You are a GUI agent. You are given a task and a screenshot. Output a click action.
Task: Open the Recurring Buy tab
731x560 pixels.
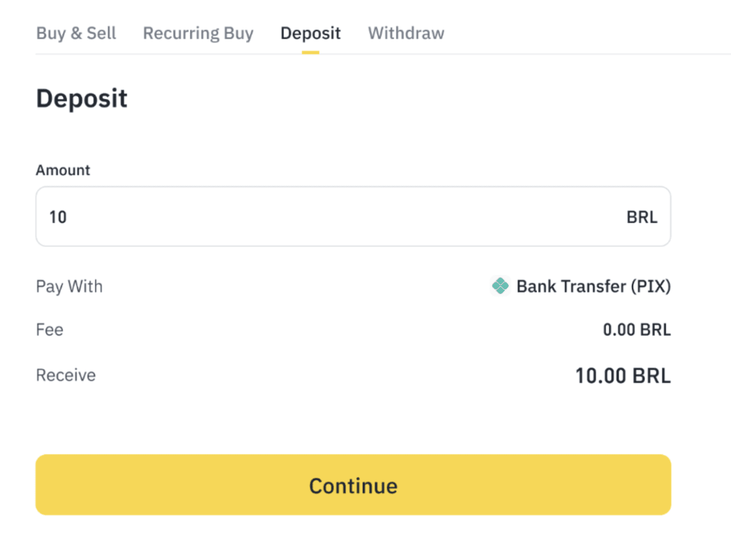tap(198, 33)
